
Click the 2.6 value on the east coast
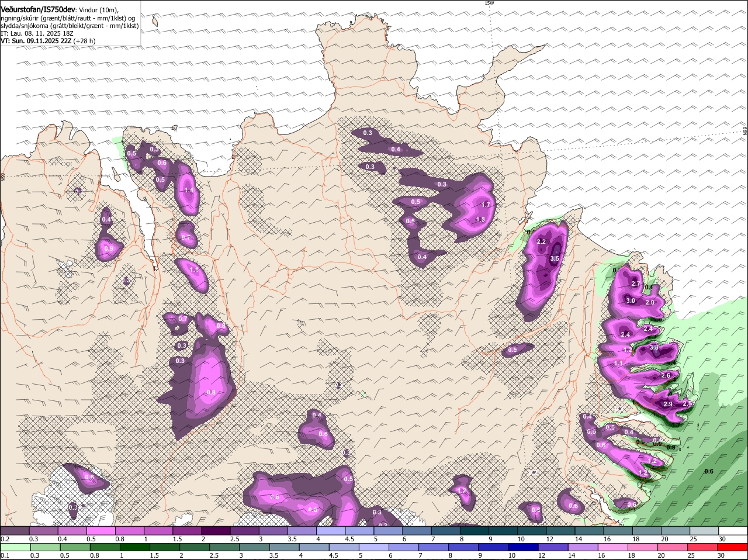(666, 375)
